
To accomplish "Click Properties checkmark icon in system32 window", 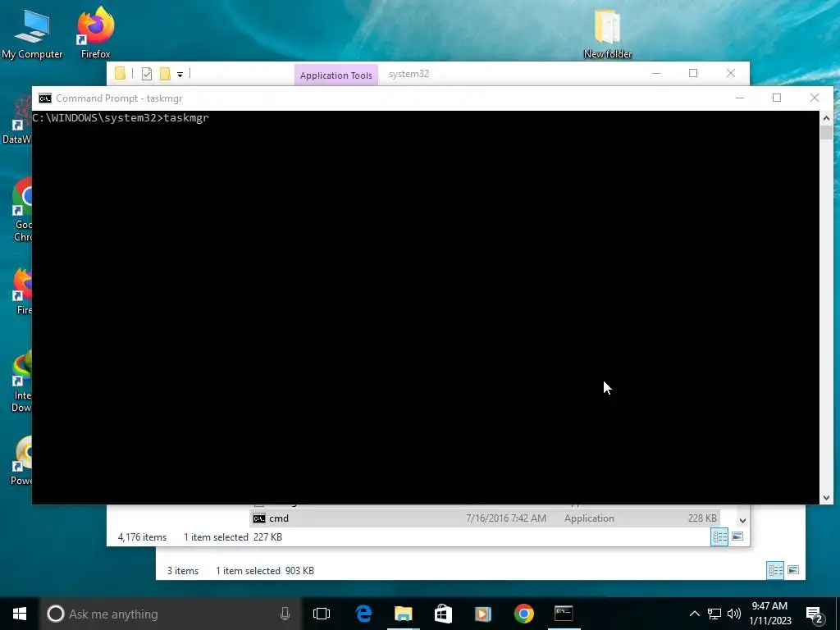I will tap(146, 74).
